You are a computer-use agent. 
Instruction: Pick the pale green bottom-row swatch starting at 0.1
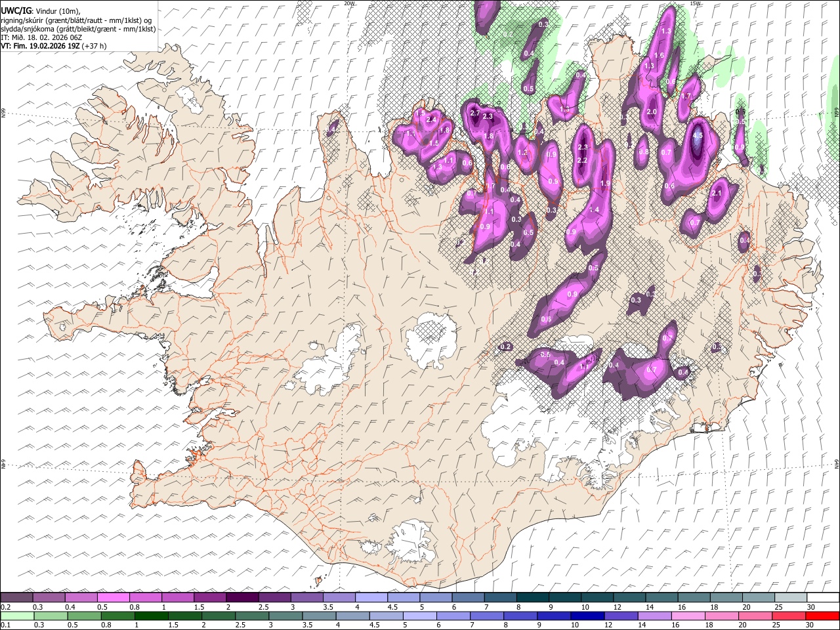(17, 616)
